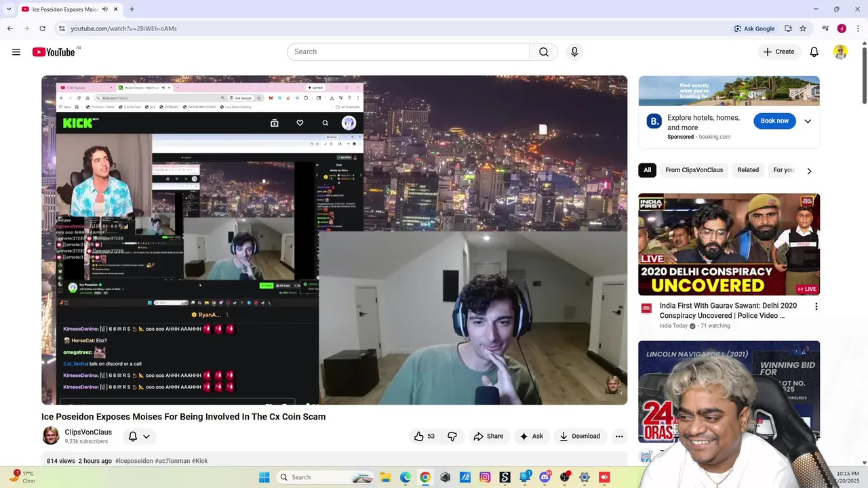Open India First With Gaurav Sawant title
This screenshot has height=488, width=868.
pos(728,310)
